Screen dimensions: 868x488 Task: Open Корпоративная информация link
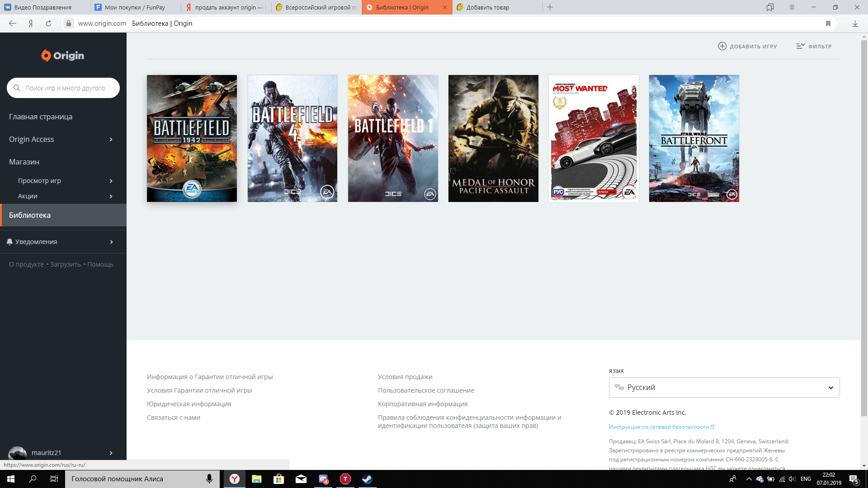tap(423, 404)
